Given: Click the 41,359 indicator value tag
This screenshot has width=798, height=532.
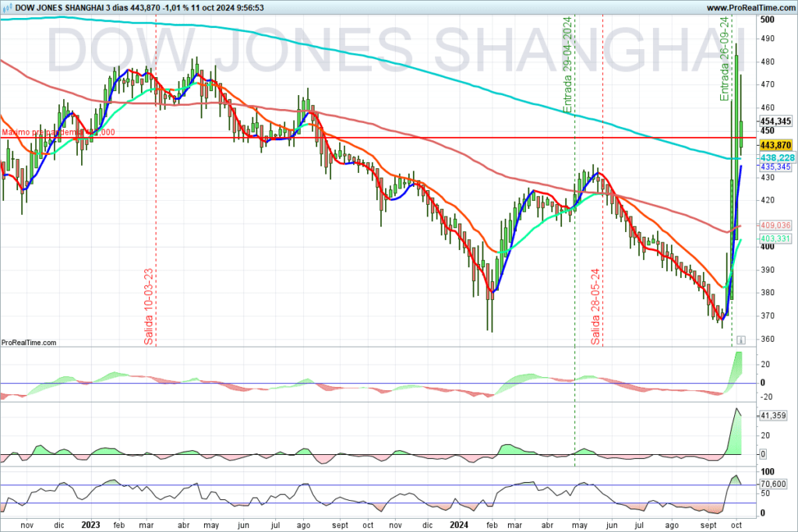Looking at the screenshot, I should pyautogui.click(x=773, y=415).
